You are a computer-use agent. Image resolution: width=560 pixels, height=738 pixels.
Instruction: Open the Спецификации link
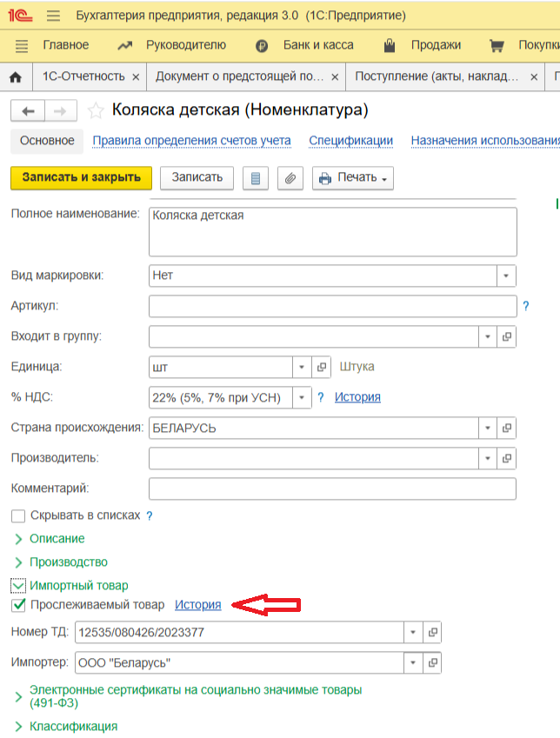(351, 141)
